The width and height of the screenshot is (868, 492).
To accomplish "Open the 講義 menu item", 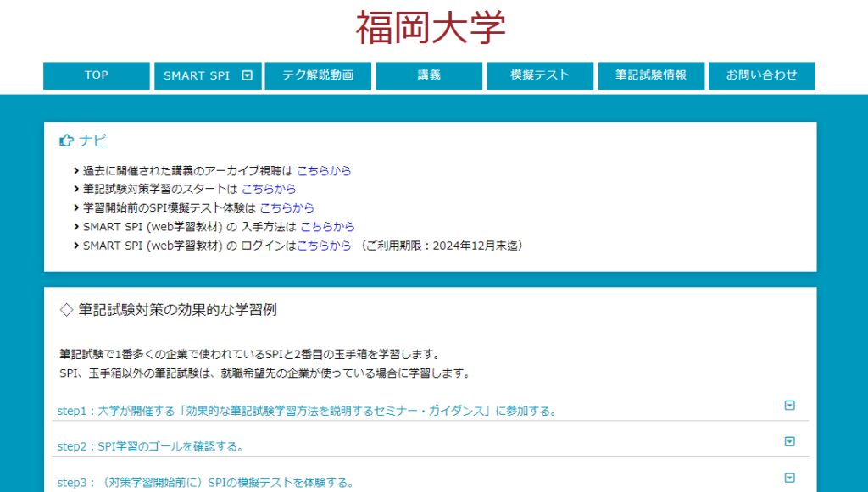I will tap(429, 75).
